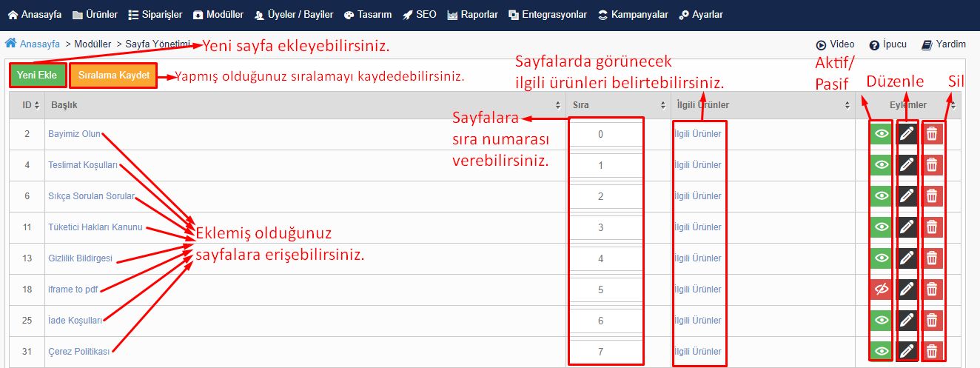Open the Teslimat Koşulları page link
This screenshot has width=980, height=368.
click(x=83, y=165)
